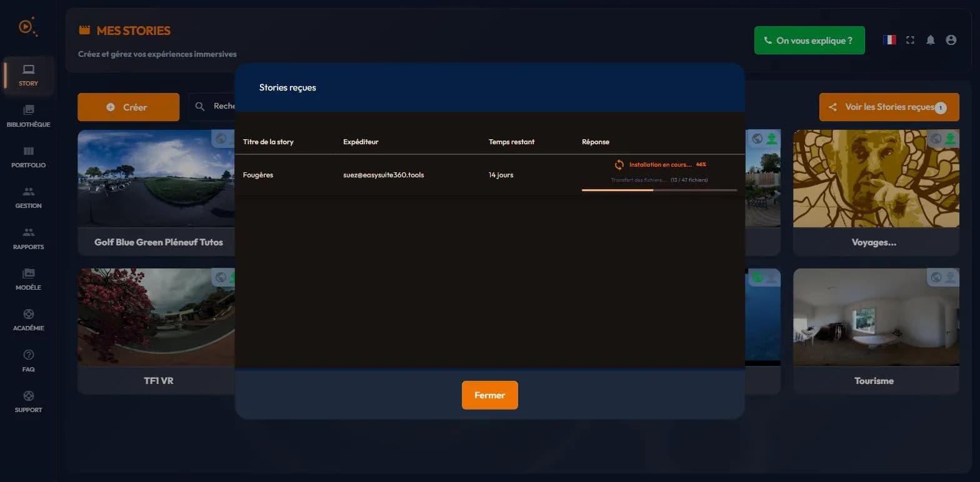Click the installation spinning sync icon

pyautogui.click(x=619, y=165)
